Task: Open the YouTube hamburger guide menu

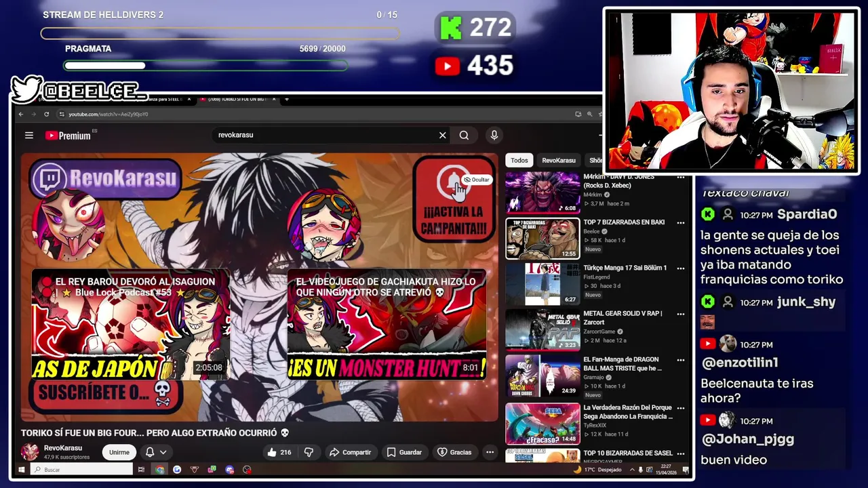Action: pyautogui.click(x=29, y=136)
